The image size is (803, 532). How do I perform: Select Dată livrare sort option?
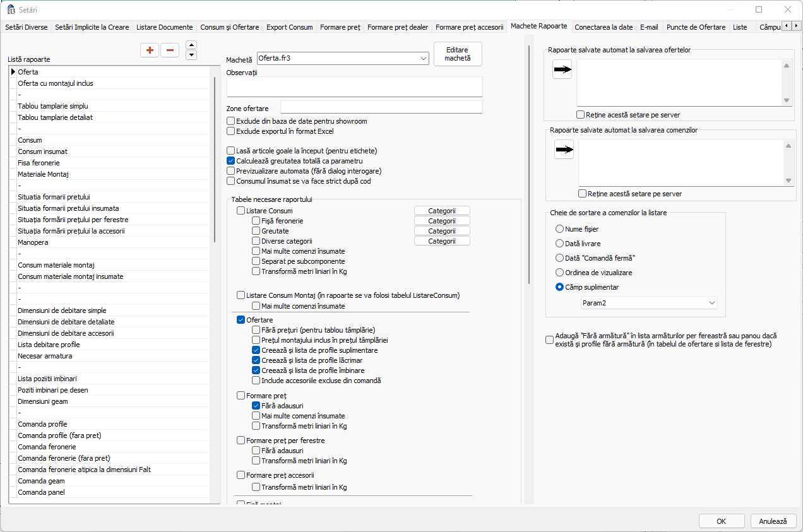click(x=559, y=244)
